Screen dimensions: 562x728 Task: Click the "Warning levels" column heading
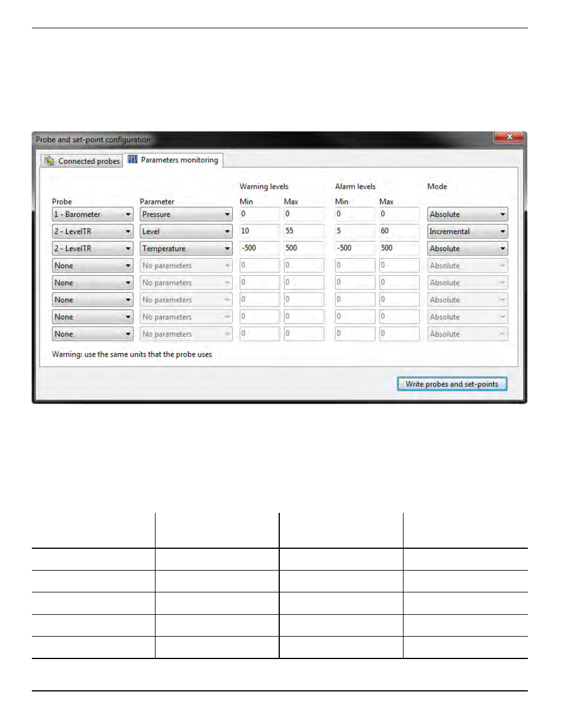tap(264, 186)
